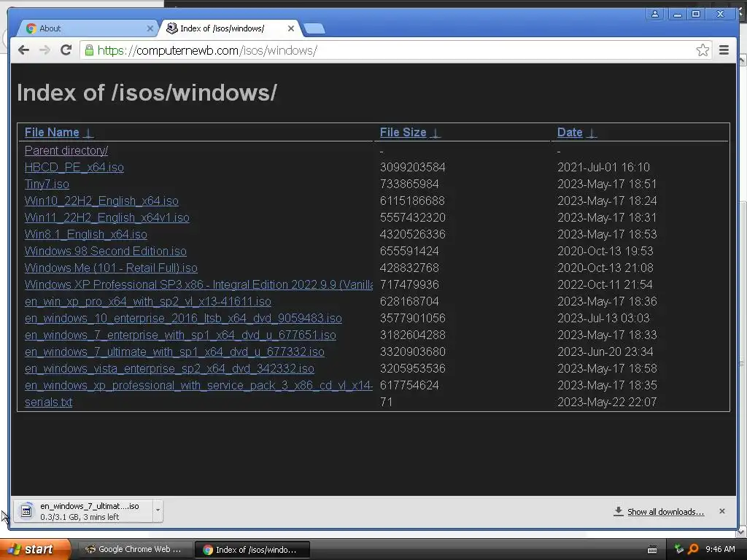
Task: Click the address bar URL field
Action: (395, 50)
